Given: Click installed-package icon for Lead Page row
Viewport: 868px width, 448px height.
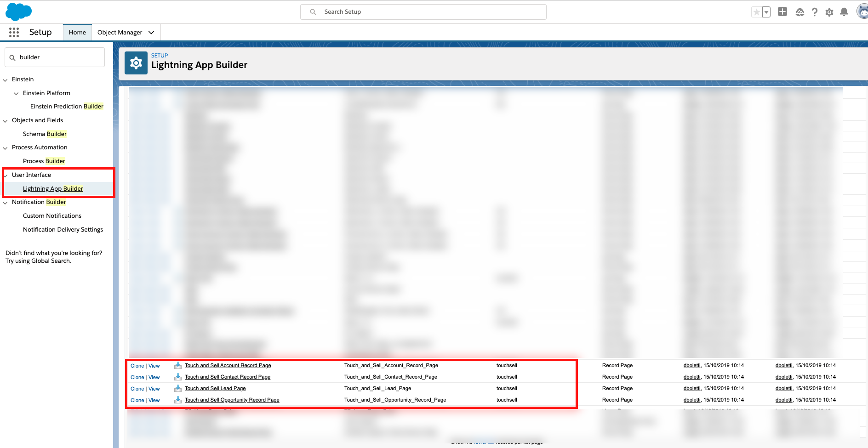Looking at the screenshot, I should click(178, 389).
